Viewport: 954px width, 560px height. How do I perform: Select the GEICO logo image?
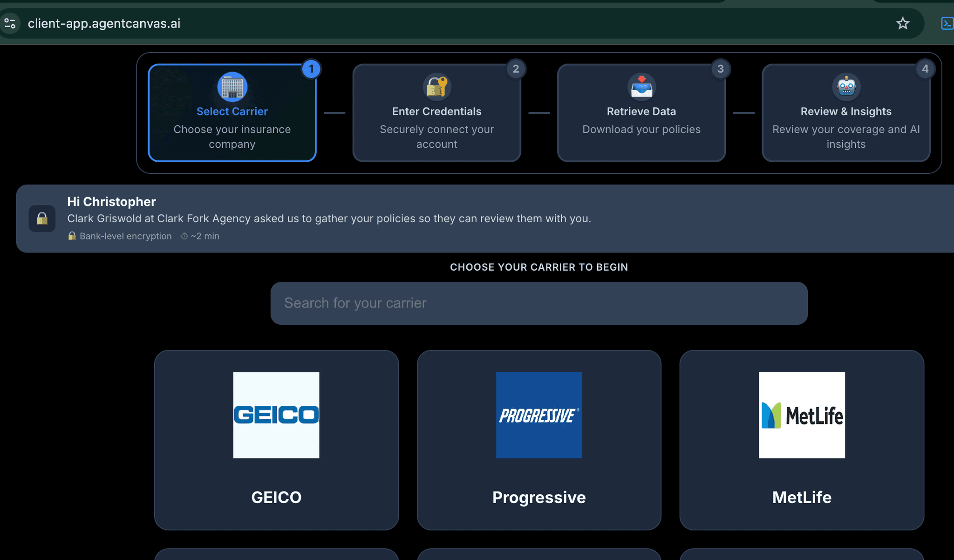click(276, 415)
